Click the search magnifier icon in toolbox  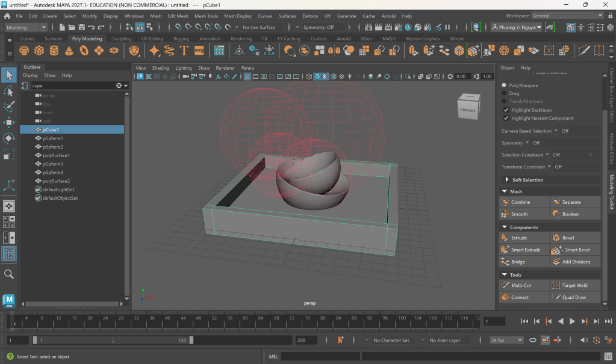tap(8, 274)
